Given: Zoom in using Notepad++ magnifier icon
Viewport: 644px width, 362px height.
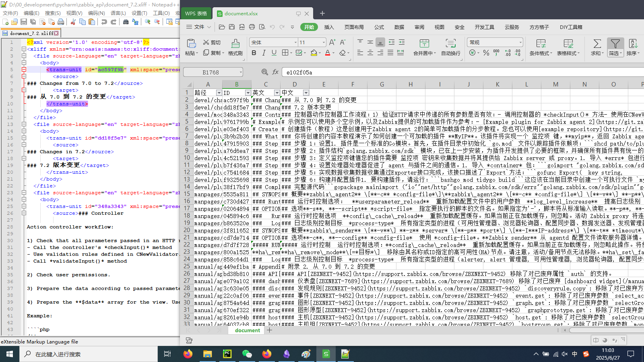Looking at the screenshot, I should point(148,22).
